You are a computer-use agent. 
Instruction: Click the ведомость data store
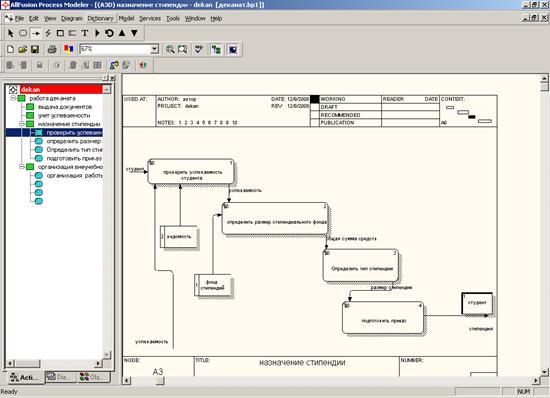[x=179, y=237]
